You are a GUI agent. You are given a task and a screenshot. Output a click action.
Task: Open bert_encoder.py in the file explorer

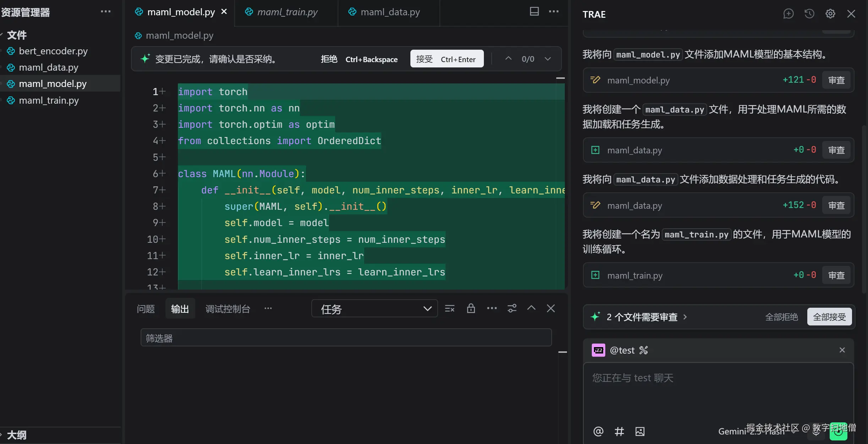[53, 51]
